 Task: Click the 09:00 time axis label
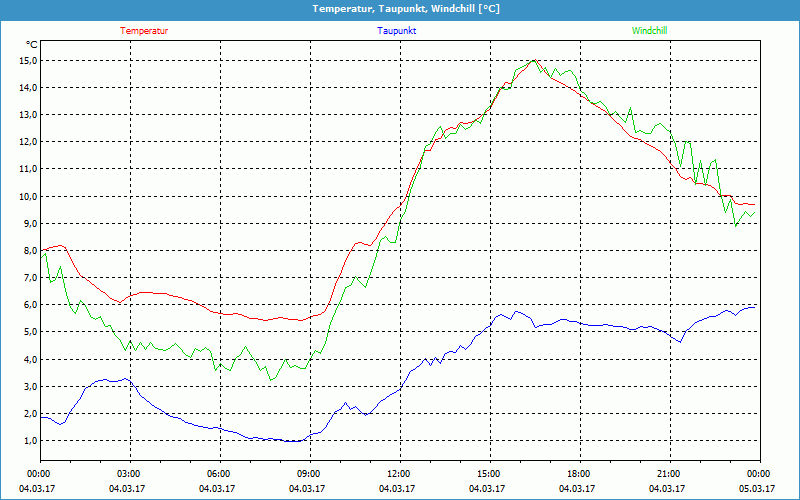pos(310,474)
